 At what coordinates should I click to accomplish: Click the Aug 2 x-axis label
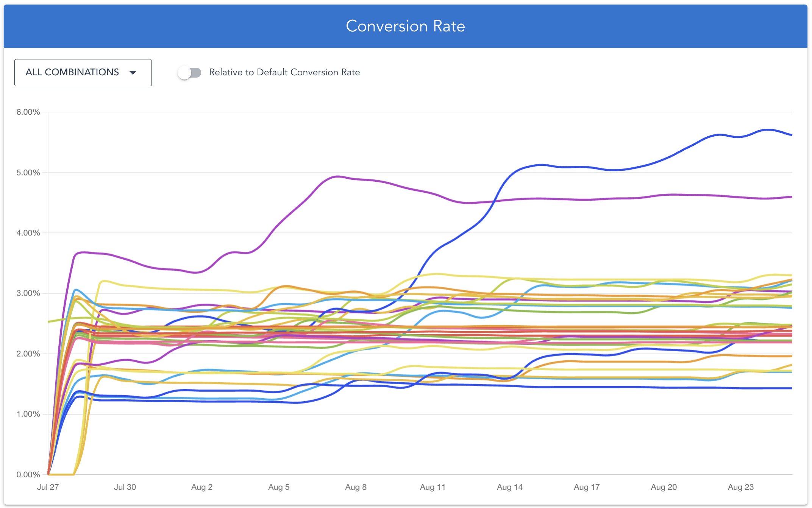(202, 487)
